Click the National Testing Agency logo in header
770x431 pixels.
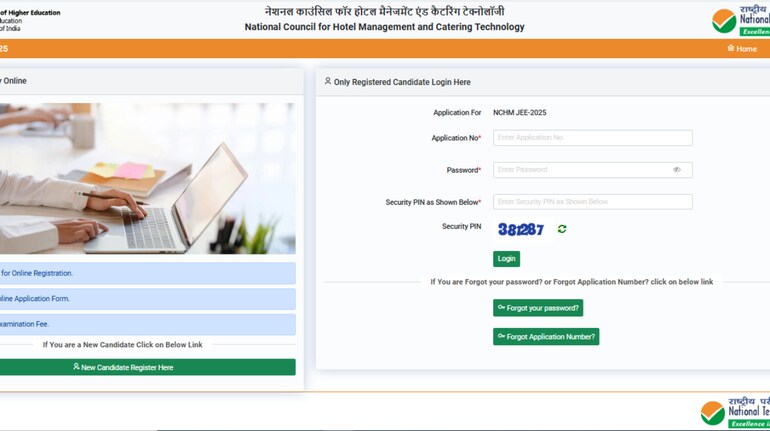(741, 20)
